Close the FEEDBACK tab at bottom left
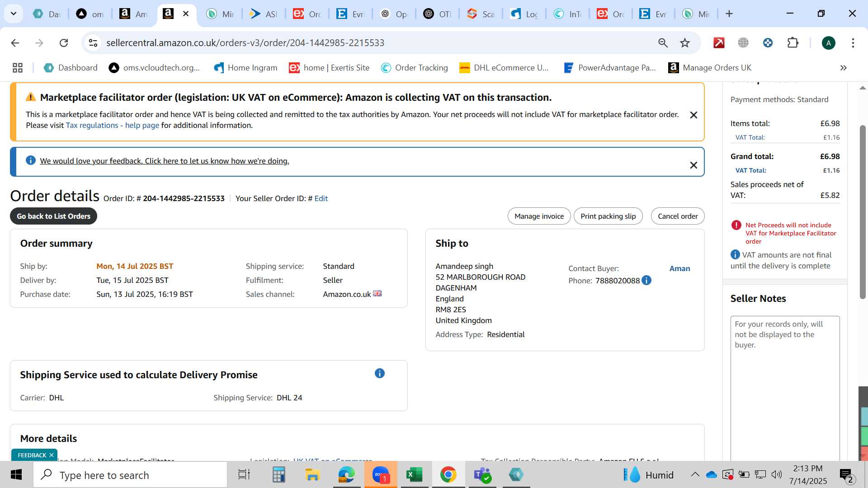Viewport: 868px width, 488px height. pyautogui.click(x=52, y=455)
